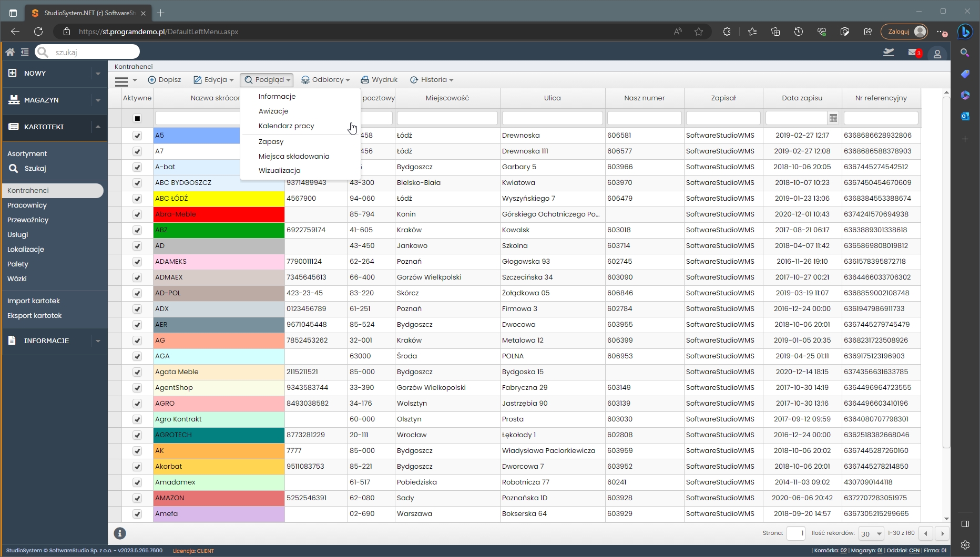Open the mail notifications envelope icon

pos(913,53)
